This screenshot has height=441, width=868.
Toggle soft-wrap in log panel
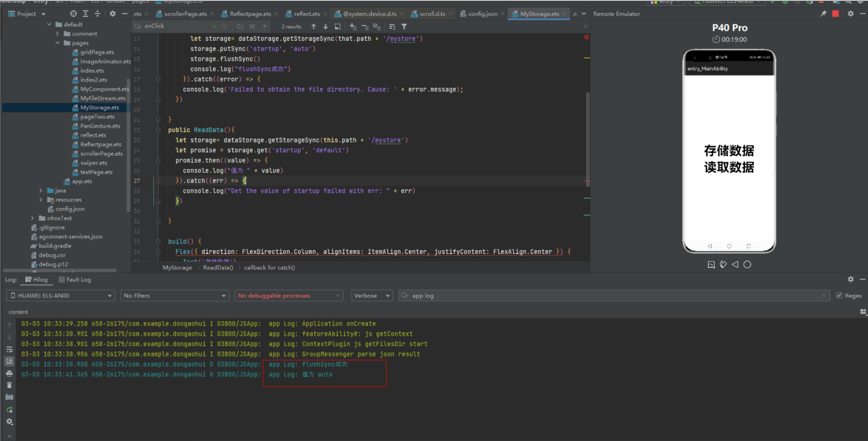coord(9,349)
